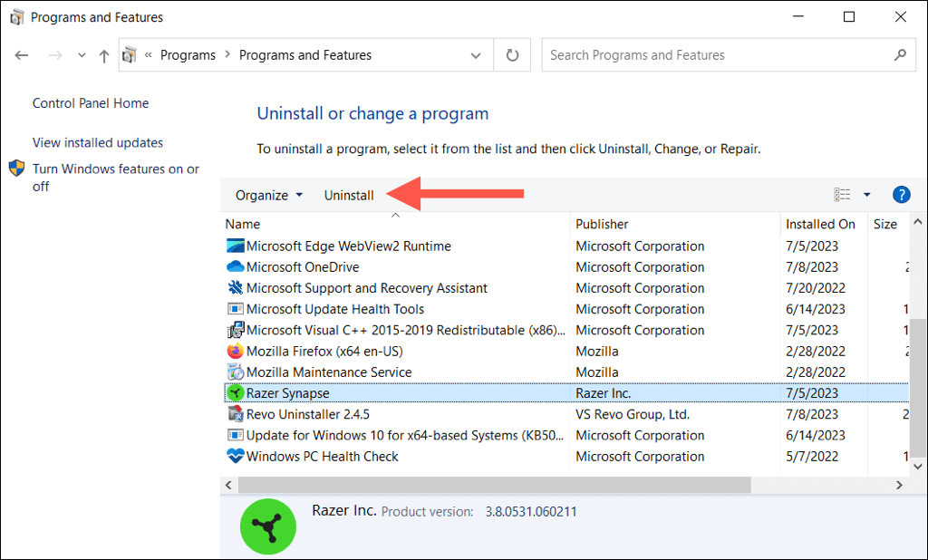Click the Mozilla Firefox program icon
This screenshot has height=560, width=928.
(x=235, y=352)
